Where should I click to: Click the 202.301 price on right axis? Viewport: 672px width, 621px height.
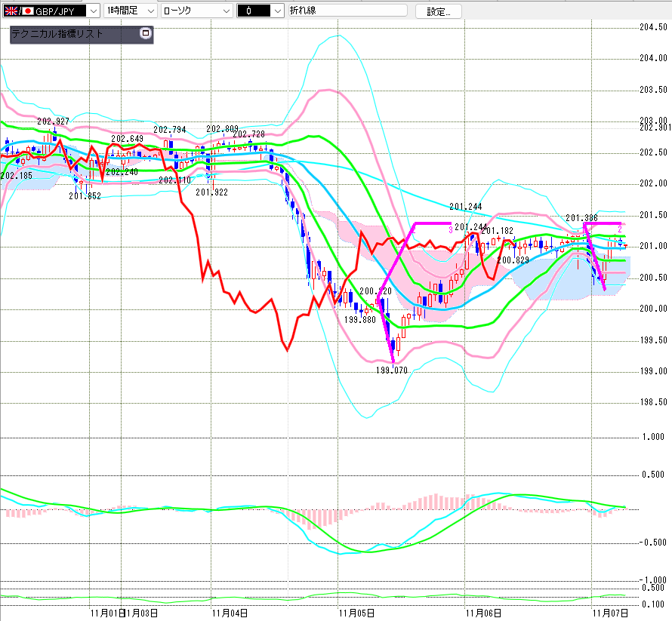[654, 128]
